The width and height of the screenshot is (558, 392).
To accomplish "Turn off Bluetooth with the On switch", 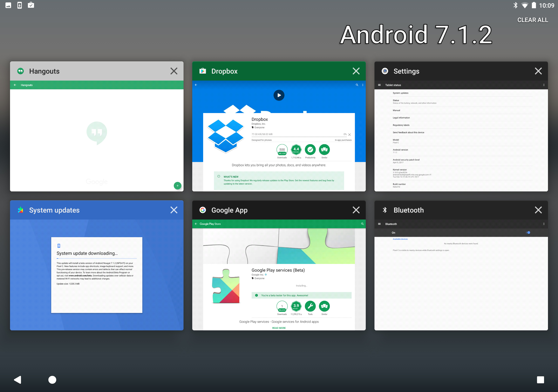I will [528, 232].
